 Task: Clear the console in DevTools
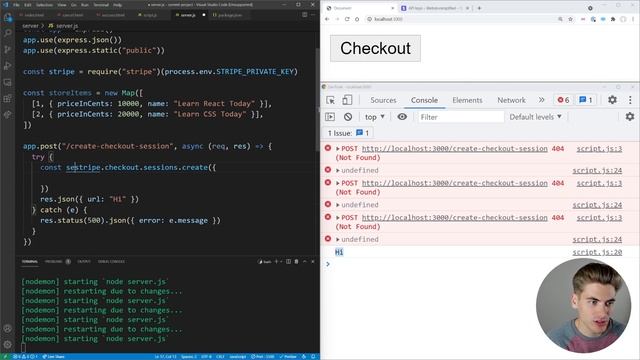click(348, 117)
